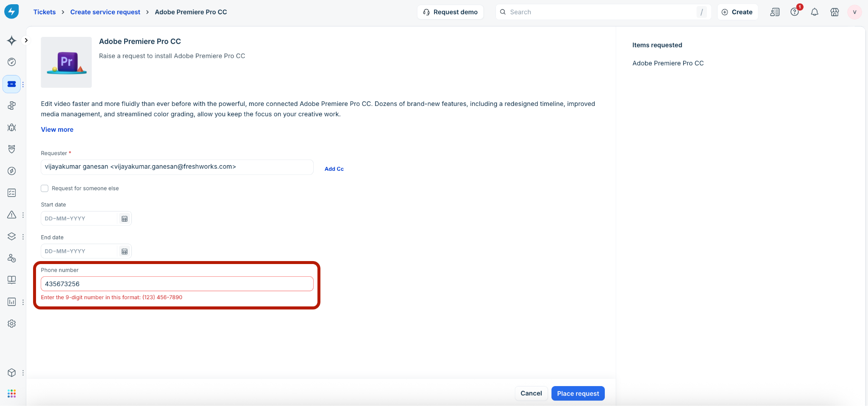This screenshot has height=406, width=868.
Task: Open the person with coin sidebar icon
Action: pos(12,258)
